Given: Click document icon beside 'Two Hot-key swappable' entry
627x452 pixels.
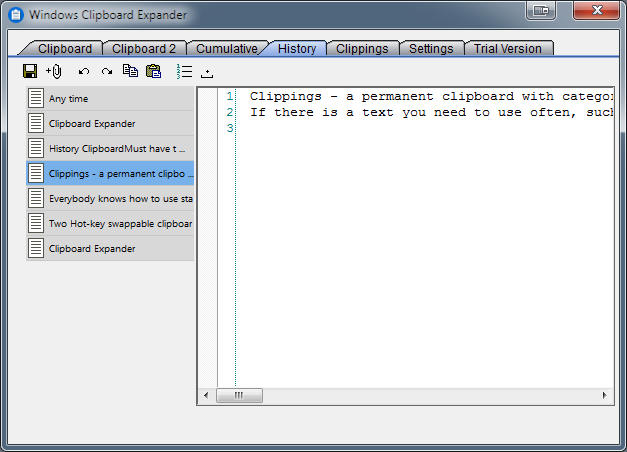Looking at the screenshot, I should click(x=36, y=223).
